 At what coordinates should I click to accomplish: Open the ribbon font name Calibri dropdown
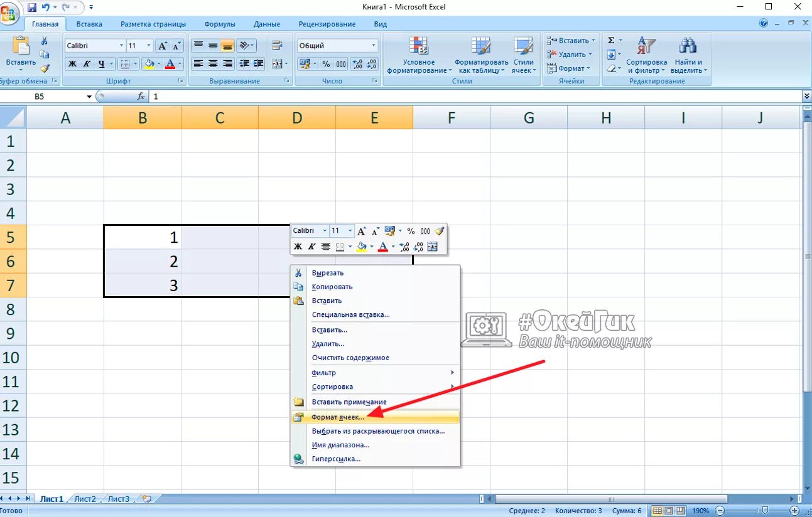[121, 46]
